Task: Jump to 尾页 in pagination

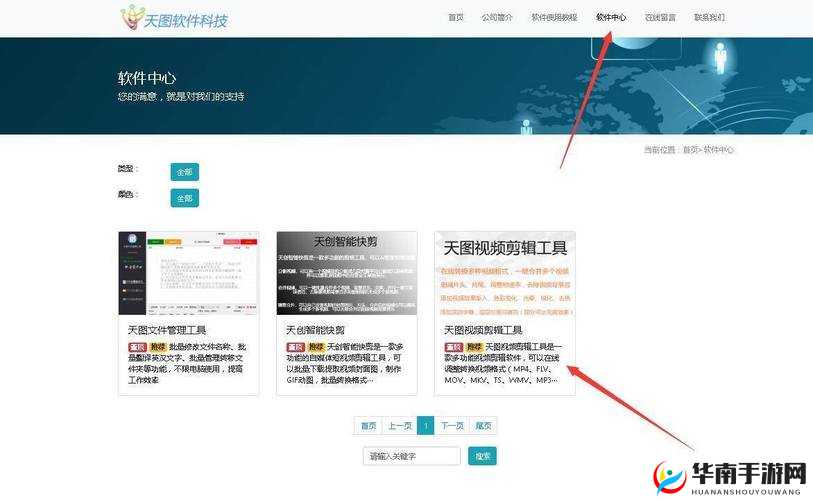Action: point(483,426)
